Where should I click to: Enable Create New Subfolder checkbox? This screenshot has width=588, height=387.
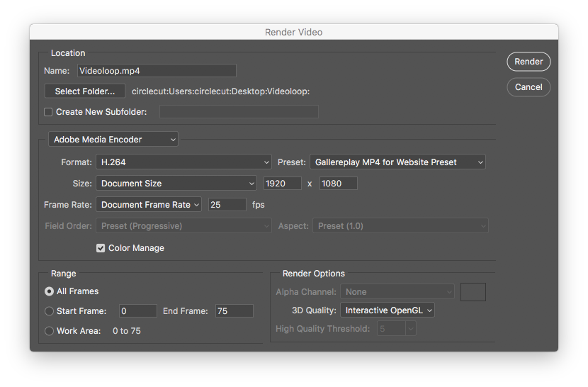(48, 112)
